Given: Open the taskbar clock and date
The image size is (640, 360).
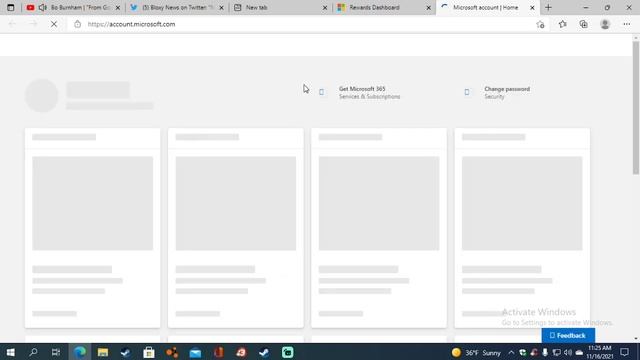Looking at the screenshot, I should tap(600, 352).
